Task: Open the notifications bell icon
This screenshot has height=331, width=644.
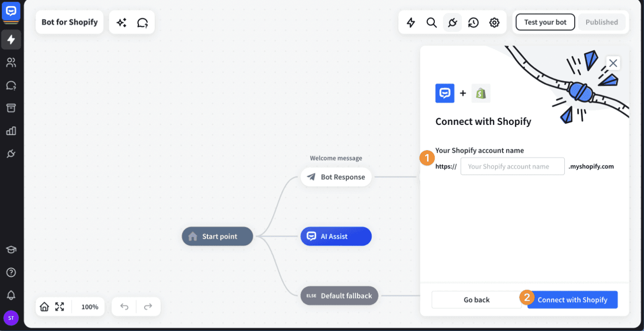Action: [x=11, y=295]
